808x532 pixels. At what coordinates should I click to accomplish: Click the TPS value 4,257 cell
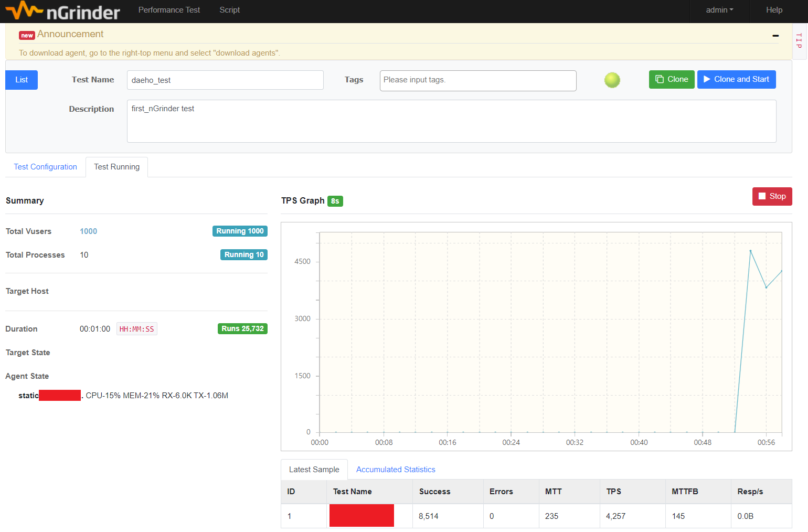click(x=633, y=516)
